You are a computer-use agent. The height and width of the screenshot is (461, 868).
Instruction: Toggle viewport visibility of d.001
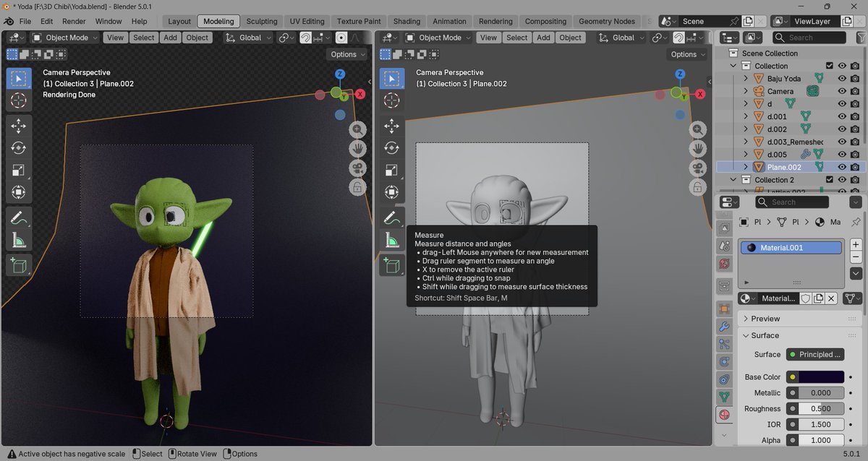[x=842, y=116]
